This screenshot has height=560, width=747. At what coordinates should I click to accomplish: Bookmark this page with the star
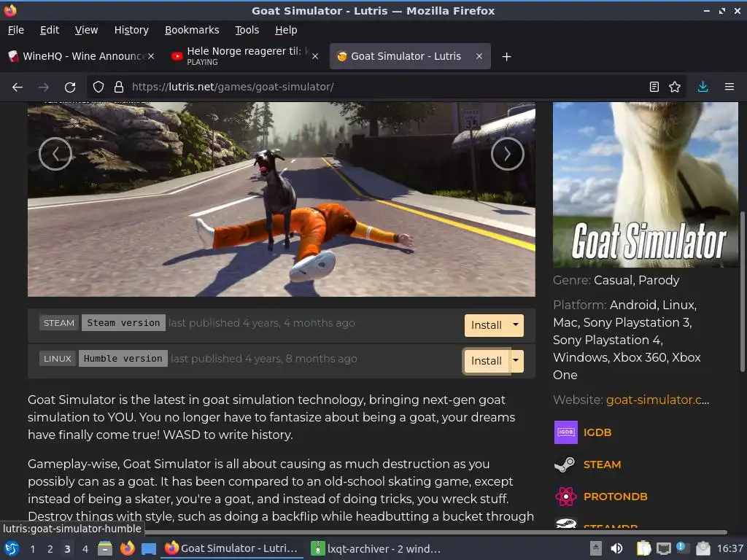(x=675, y=87)
